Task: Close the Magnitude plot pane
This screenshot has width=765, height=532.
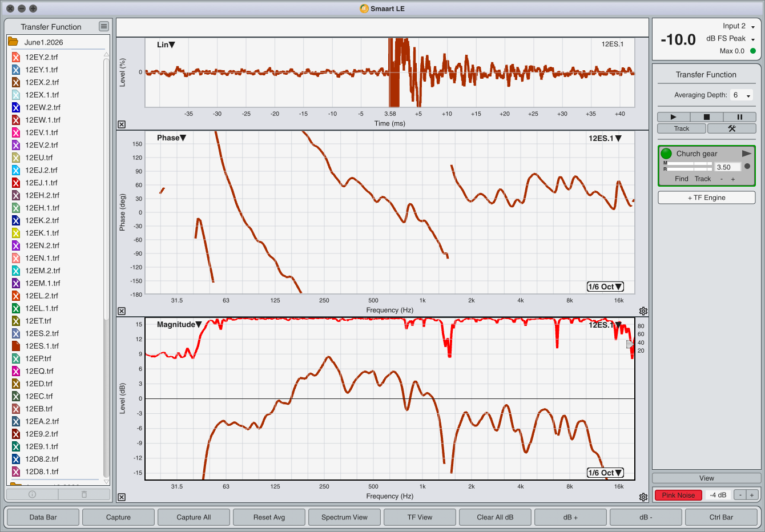Action: 122,497
